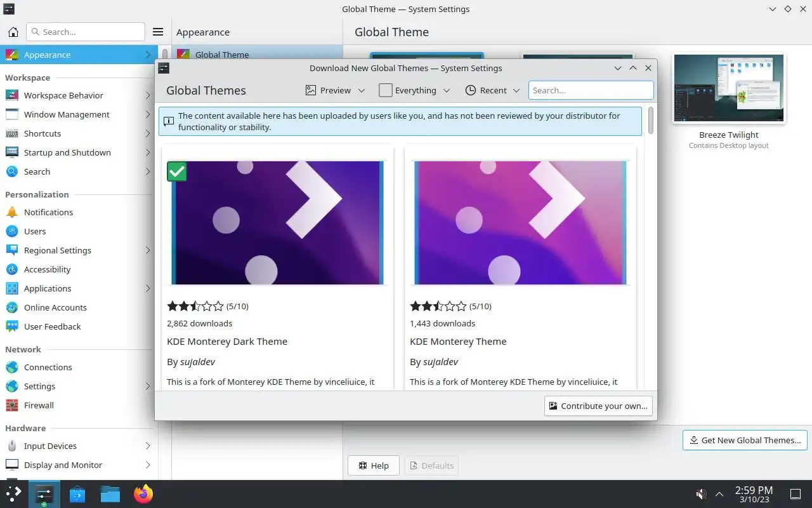Launch Firefox from the taskbar

tap(143, 493)
